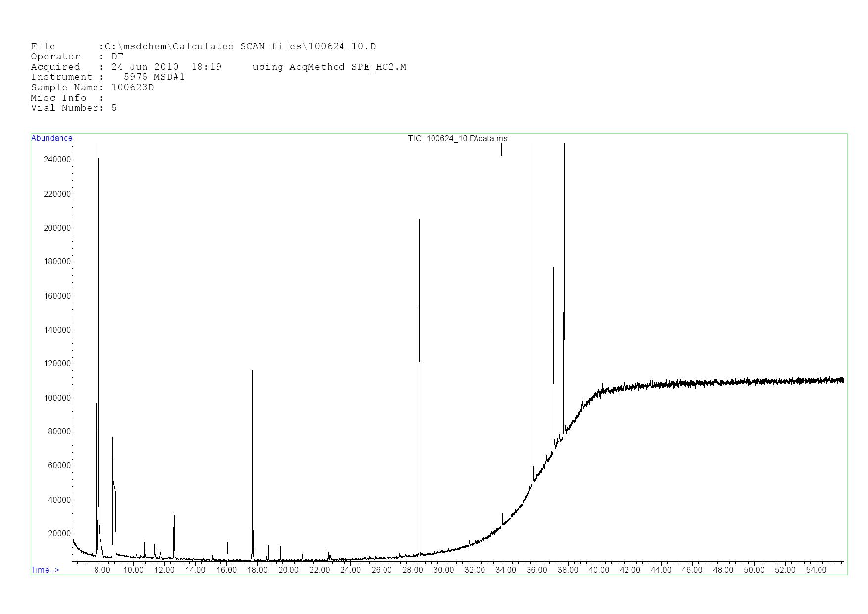Click the 100000 label on the abundance axis
Viewport: 868px width, 614px height.
(57, 398)
